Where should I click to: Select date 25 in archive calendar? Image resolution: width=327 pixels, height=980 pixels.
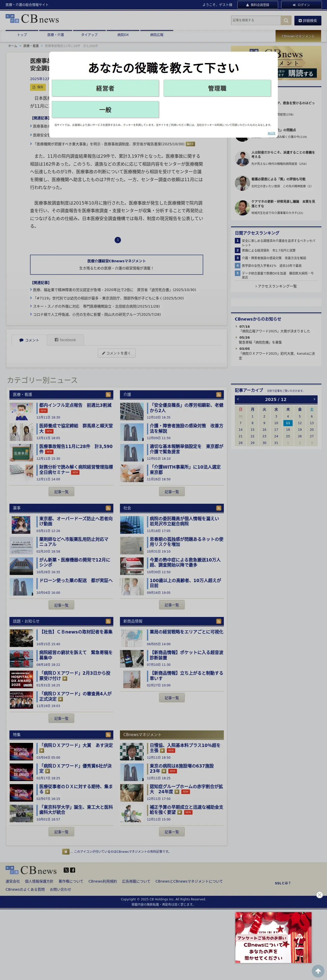288,436
